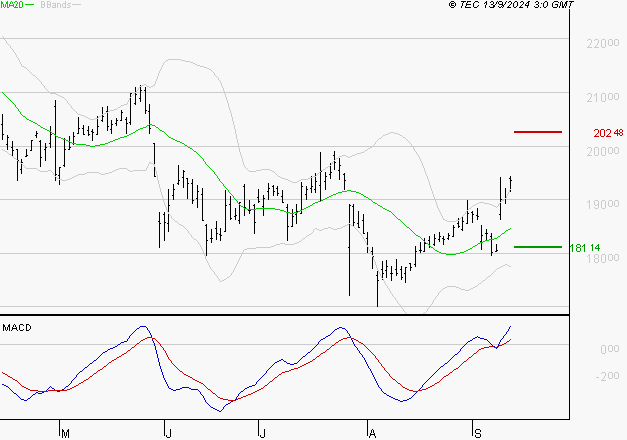Click the first J month axis label

click(168, 433)
